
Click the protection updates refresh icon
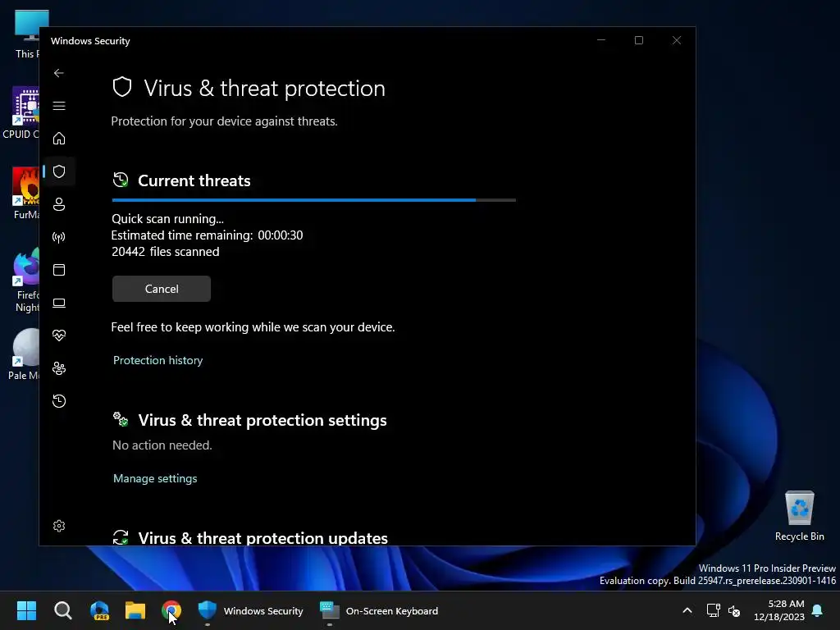coord(121,537)
